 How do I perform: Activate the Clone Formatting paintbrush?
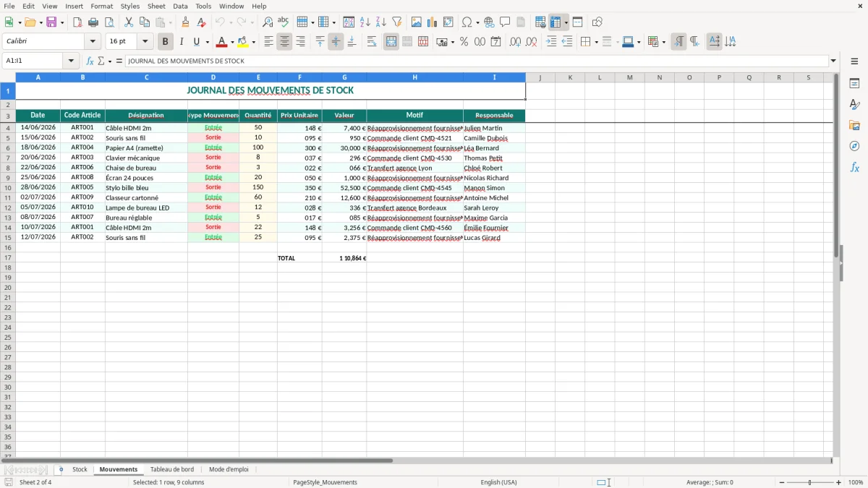[x=186, y=22]
